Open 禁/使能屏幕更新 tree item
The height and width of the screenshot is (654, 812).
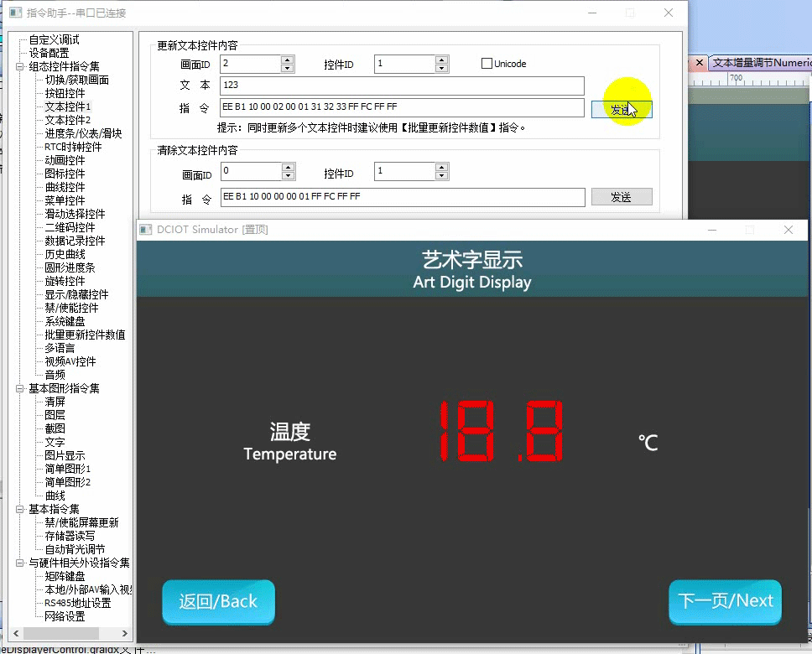(82, 522)
